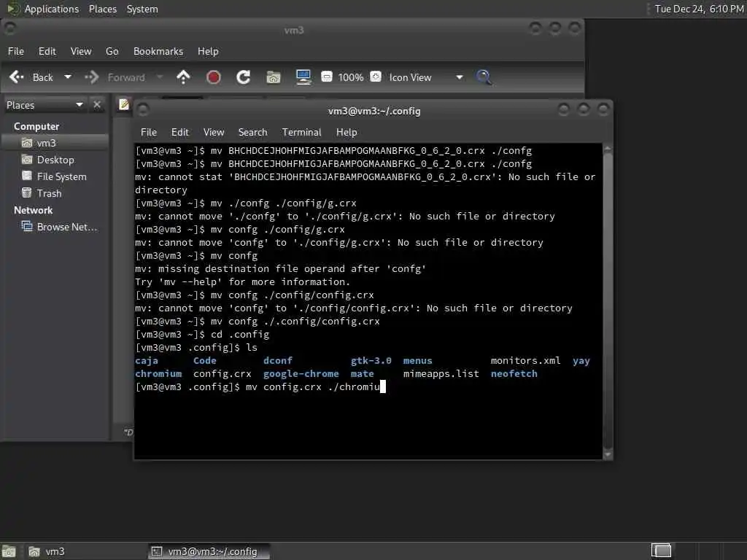
Task: Click the 100% zoom level
Action: [351, 77]
